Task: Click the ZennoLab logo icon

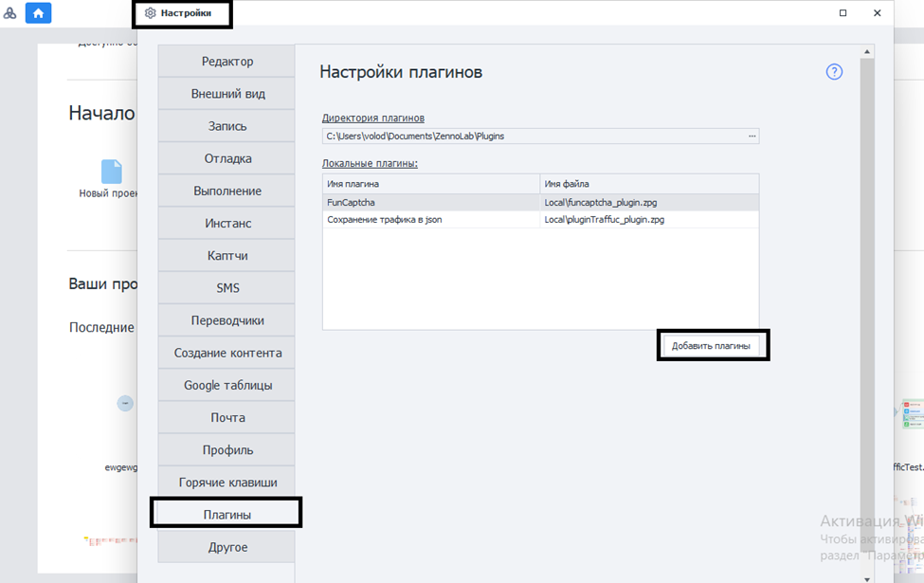Action: point(10,13)
